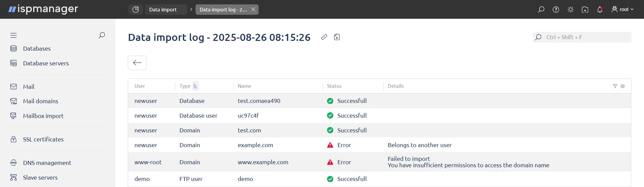Click the global search magnifier in top bar
The height and width of the screenshot is (187, 644).
click(x=541, y=9)
